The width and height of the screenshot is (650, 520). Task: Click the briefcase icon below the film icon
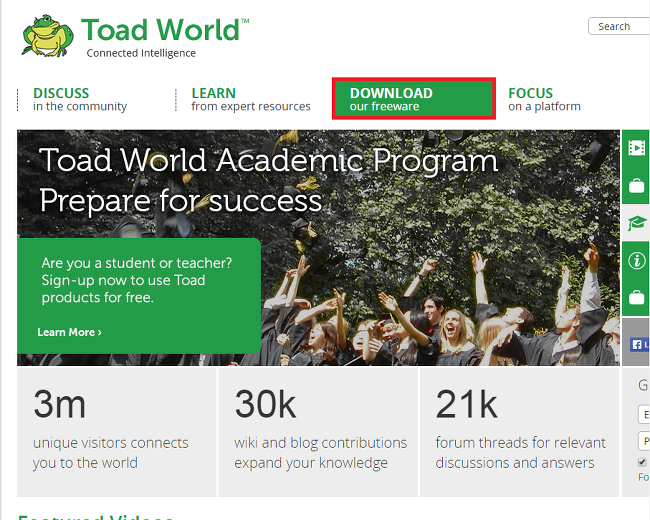(x=636, y=185)
